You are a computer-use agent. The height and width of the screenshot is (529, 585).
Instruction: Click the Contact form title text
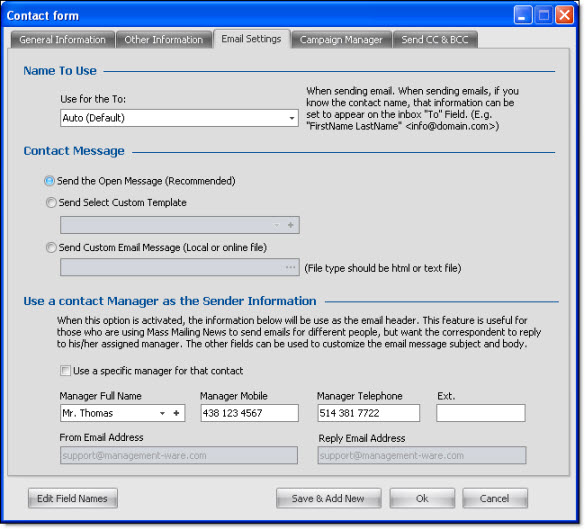43,16
